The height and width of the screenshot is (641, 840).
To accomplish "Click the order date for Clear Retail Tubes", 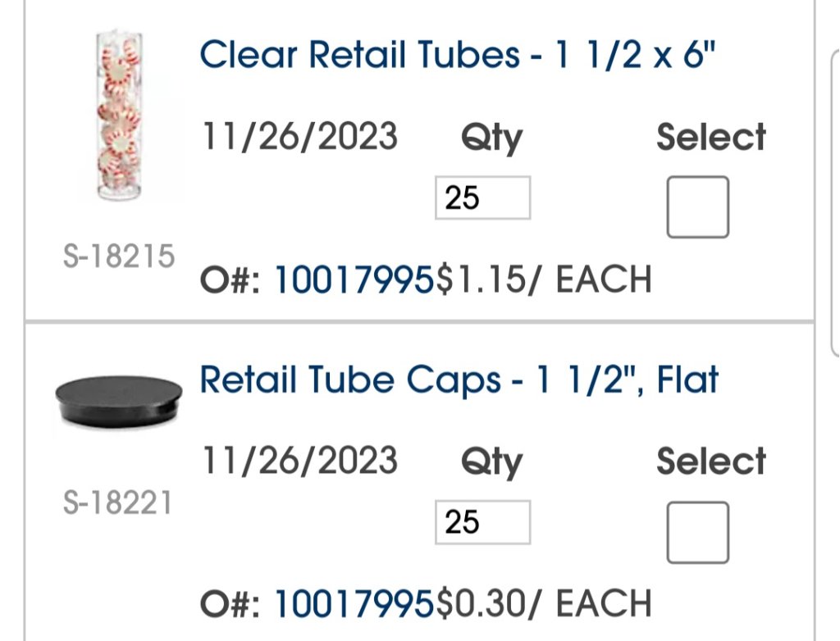I will click(300, 136).
